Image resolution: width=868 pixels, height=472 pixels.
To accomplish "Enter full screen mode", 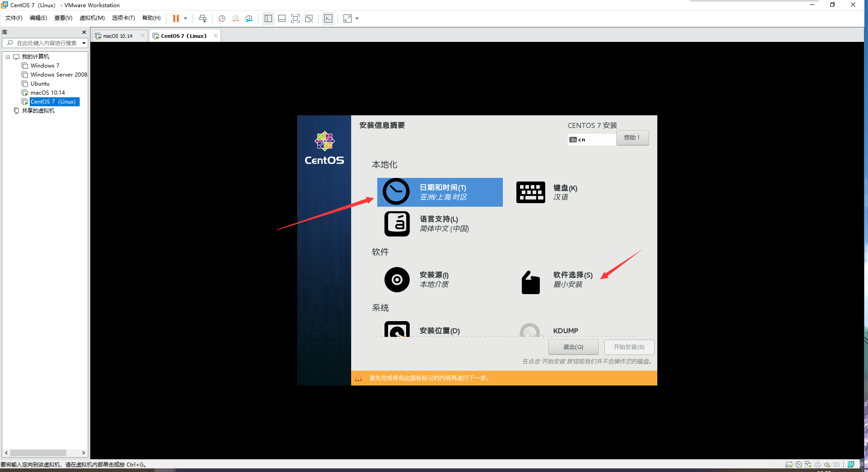I will pos(295,18).
